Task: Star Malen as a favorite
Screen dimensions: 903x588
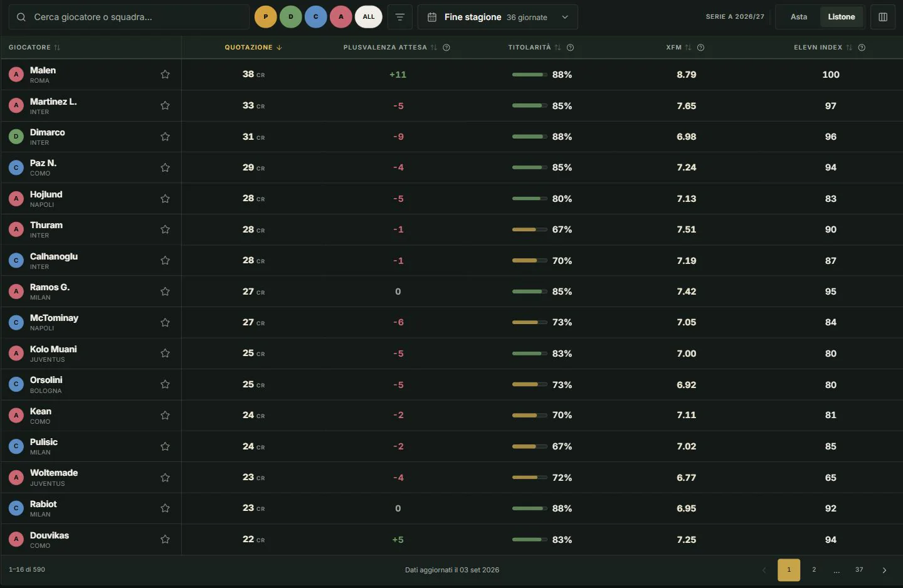Action: point(165,75)
